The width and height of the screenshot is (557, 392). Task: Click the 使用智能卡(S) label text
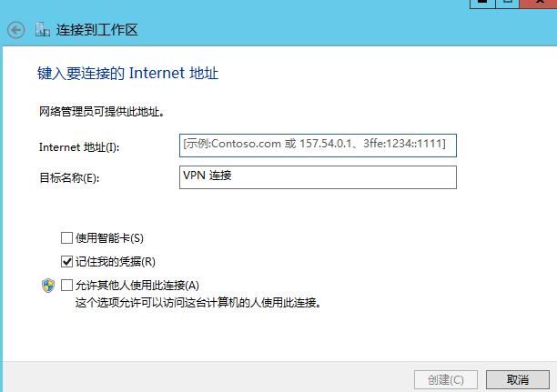click(x=109, y=238)
